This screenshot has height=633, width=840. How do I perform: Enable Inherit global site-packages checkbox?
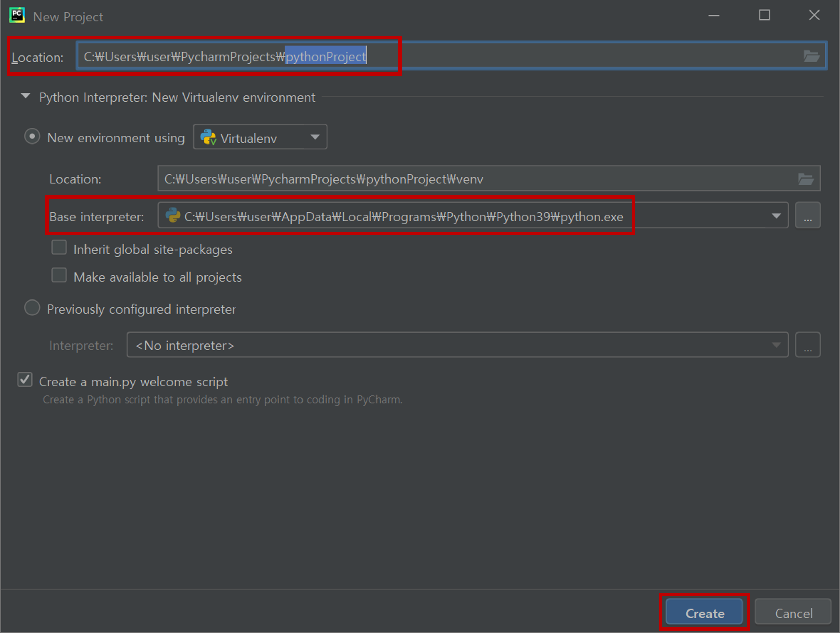tap(59, 248)
